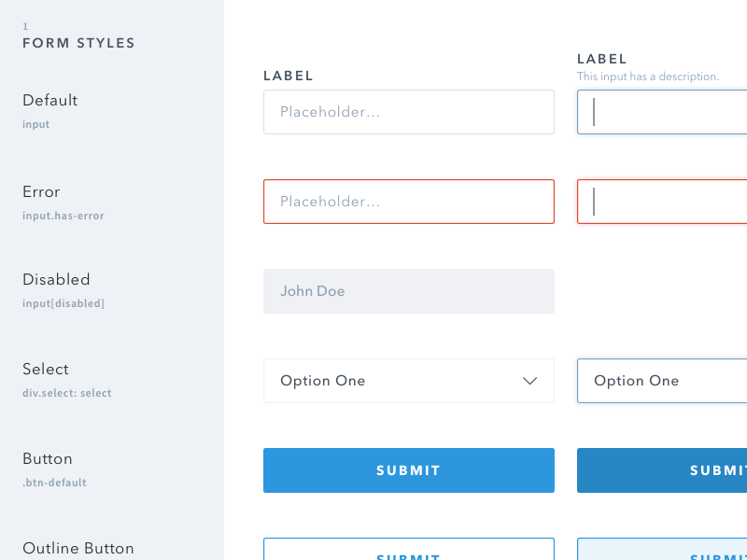Focus the red error-state input field
The height and width of the screenshot is (560, 747).
click(408, 202)
